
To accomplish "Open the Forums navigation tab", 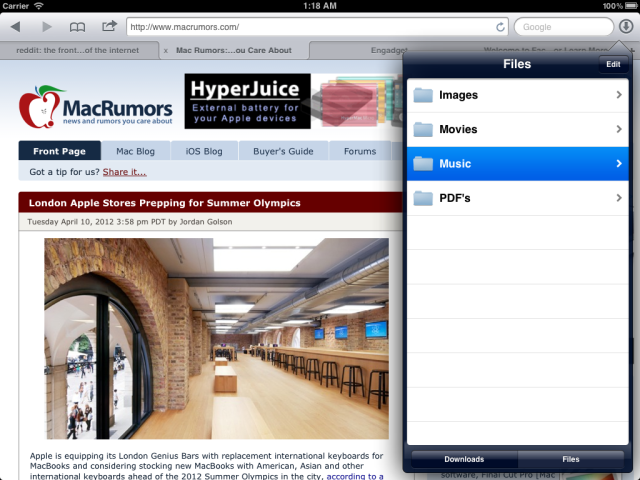I will point(360,151).
